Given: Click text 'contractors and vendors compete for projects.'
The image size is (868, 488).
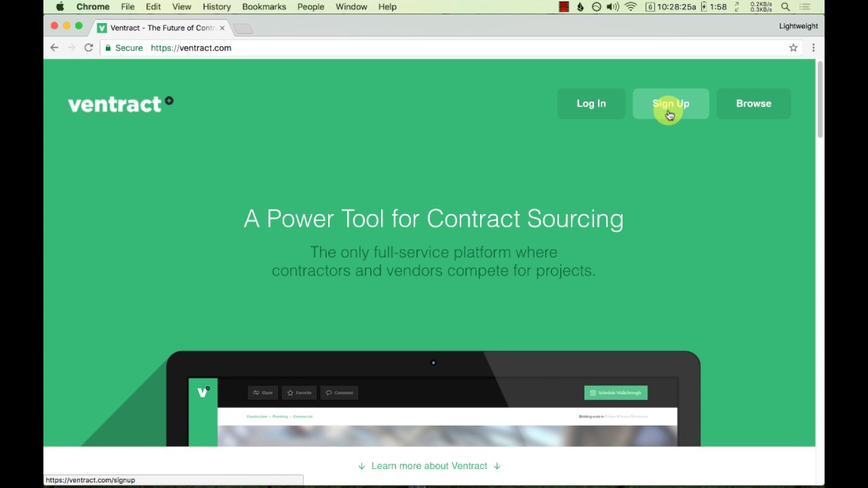Looking at the screenshot, I should [x=433, y=270].
